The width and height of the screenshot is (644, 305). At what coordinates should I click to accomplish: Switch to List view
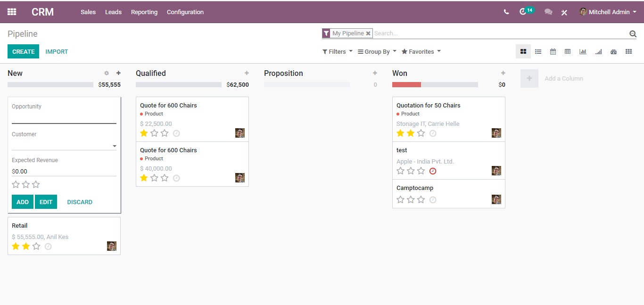coord(538,51)
